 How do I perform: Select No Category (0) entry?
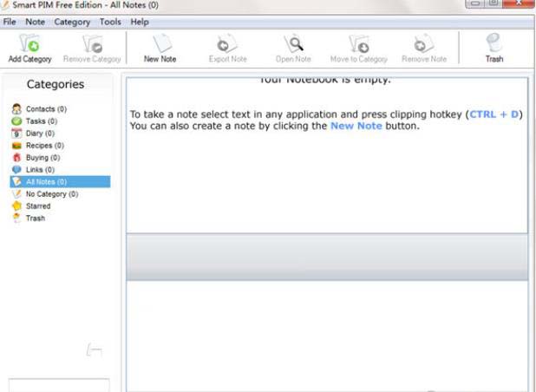click(52, 193)
